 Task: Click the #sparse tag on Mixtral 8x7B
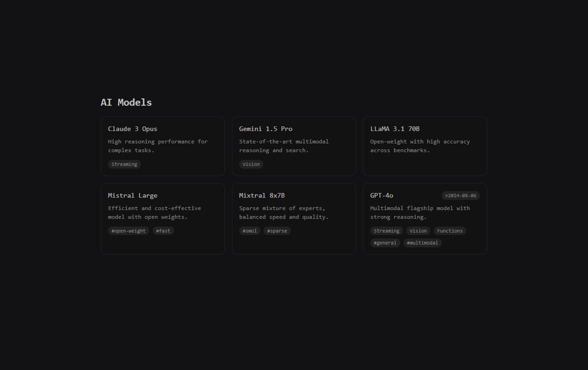(x=277, y=231)
